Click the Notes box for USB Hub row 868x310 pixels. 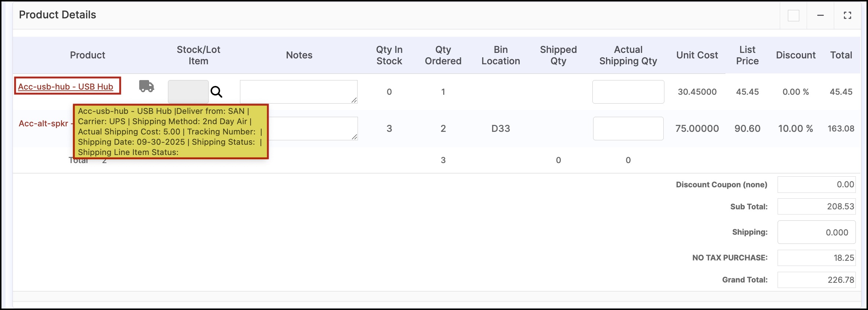click(x=299, y=92)
